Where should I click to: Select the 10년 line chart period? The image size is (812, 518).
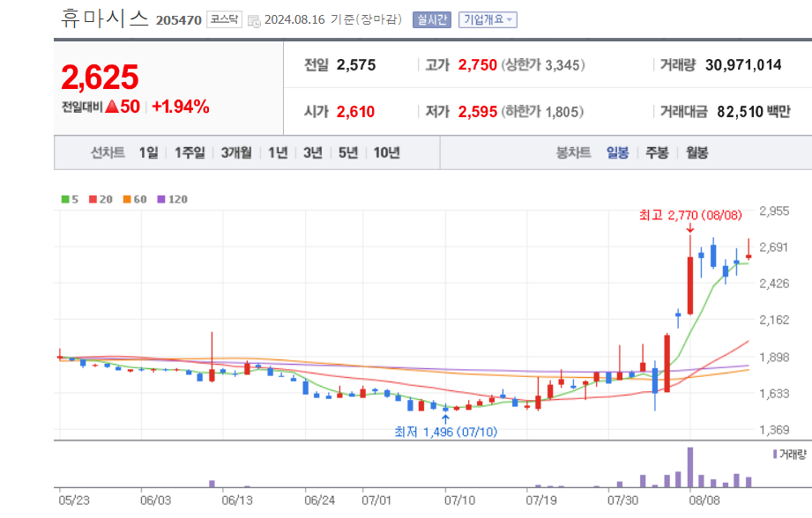point(386,152)
